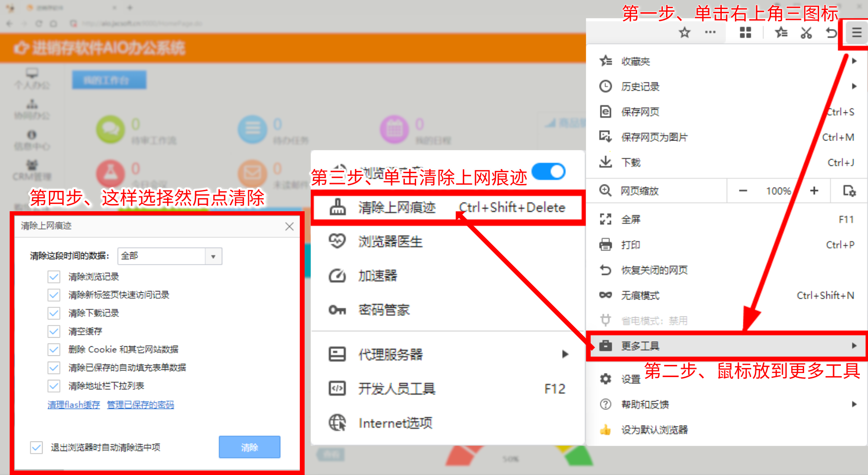Uncheck 清除地址栏下拉列表 checkbox
The width and height of the screenshot is (868, 475).
click(53, 386)
